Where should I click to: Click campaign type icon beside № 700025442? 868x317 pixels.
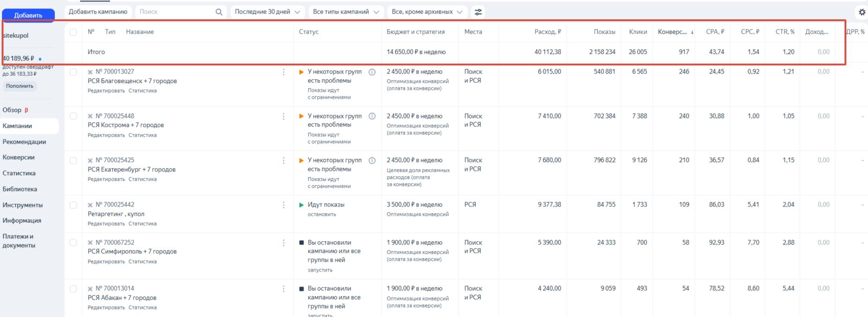[x=90, y=205]
